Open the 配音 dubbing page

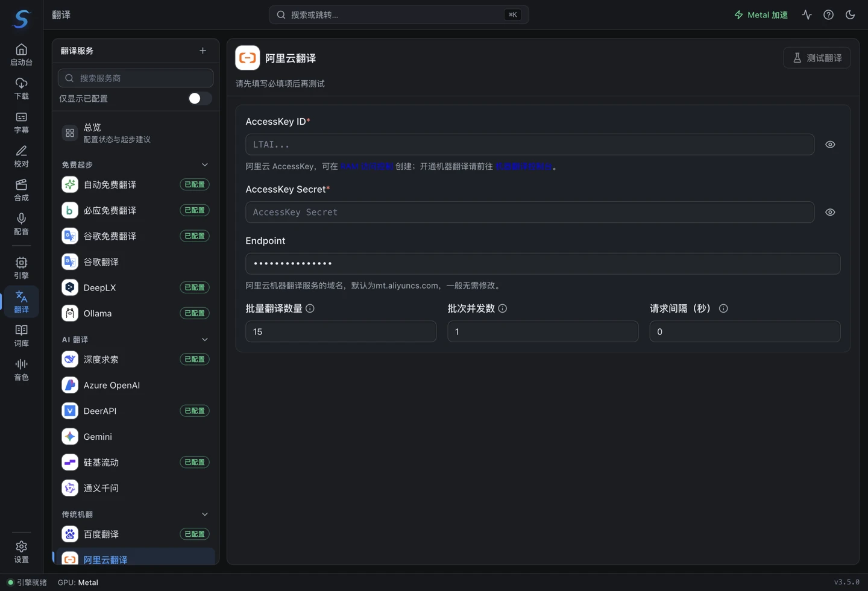point(22,224)
